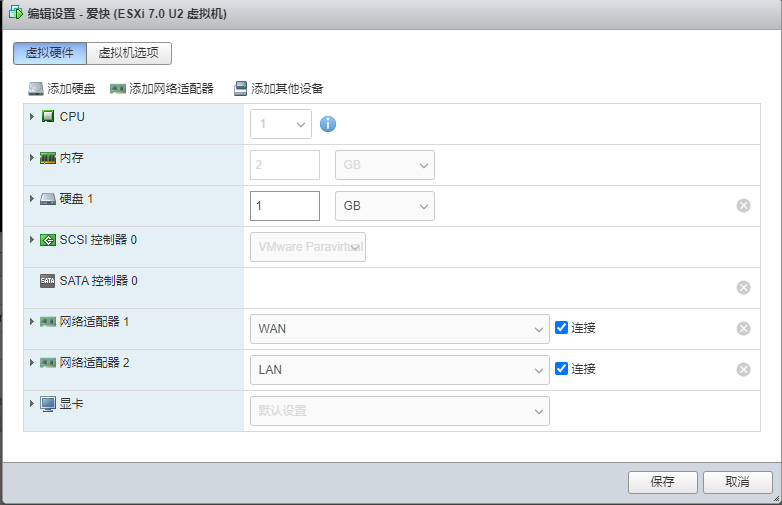Remove network adapter 1 with its X icon
The width and height of the screenshot is (782, 505).
743,329
